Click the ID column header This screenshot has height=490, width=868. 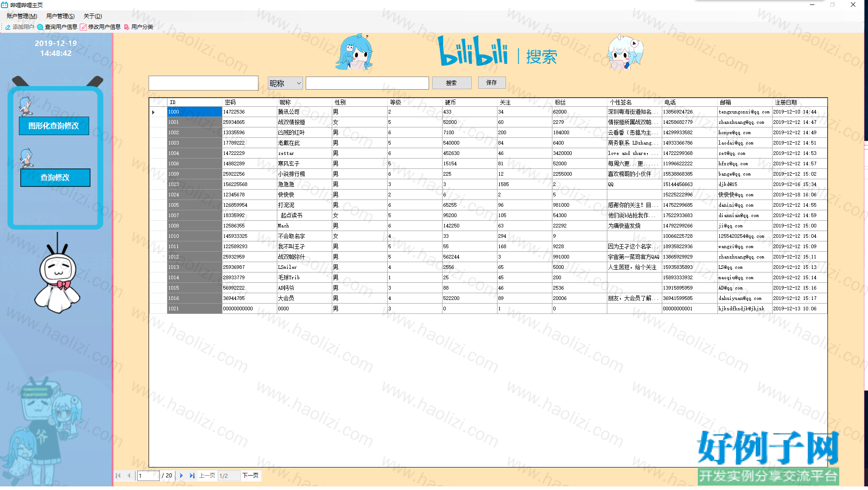point(194,103)
